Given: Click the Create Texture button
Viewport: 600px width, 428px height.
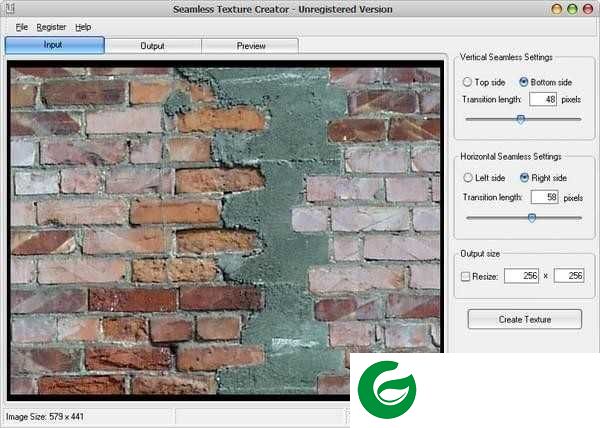Looking at the screenshot, I should [x=525, y=319].
